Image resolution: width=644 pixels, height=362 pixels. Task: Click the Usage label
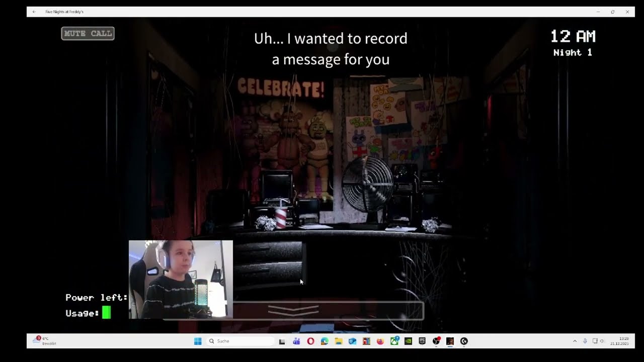click(83, 313)
